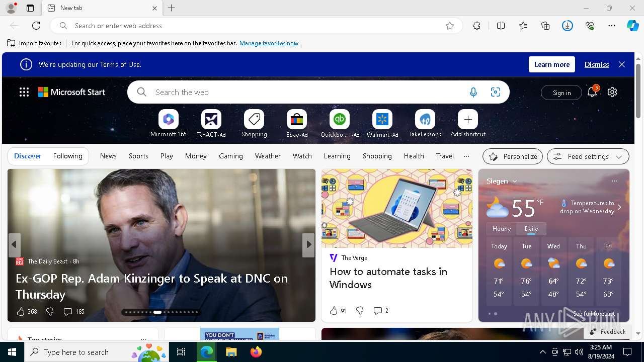The image size is (644, 362).
Task: Click the Sign in button
Action: tap(561, 93)
